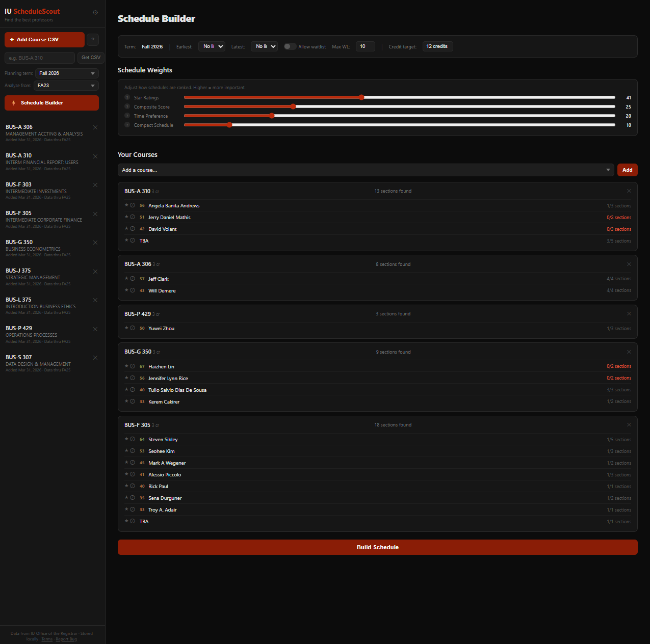650x644 pixels.
Task: Open the settings gear in the sidebar header
Action: 95,12
